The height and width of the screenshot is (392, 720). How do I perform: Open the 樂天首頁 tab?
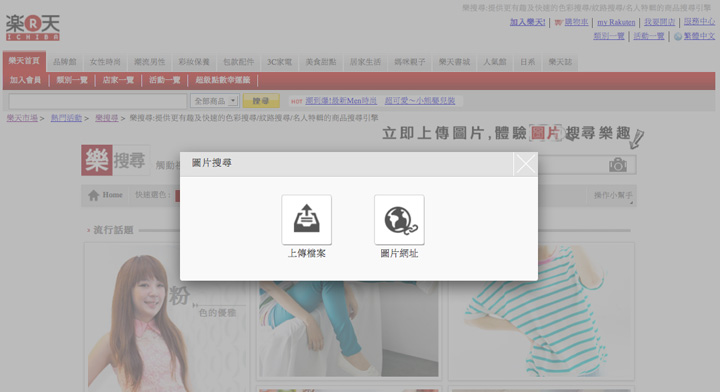click(x=24, y=61)
